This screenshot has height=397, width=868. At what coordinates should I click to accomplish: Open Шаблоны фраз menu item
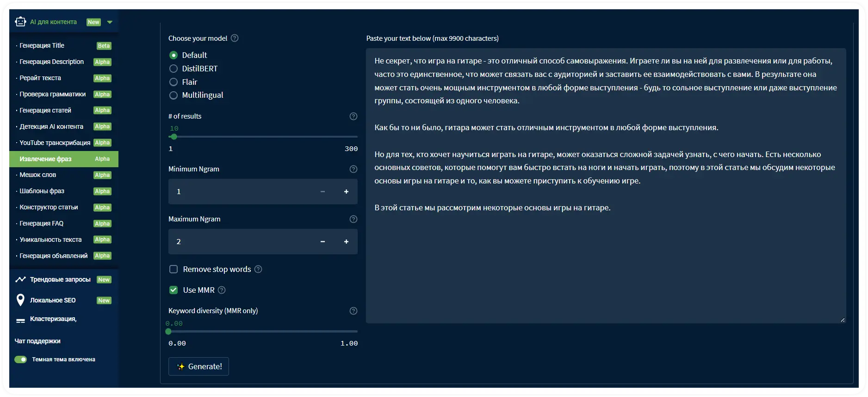pyautogui.click(x=64, y=191)
